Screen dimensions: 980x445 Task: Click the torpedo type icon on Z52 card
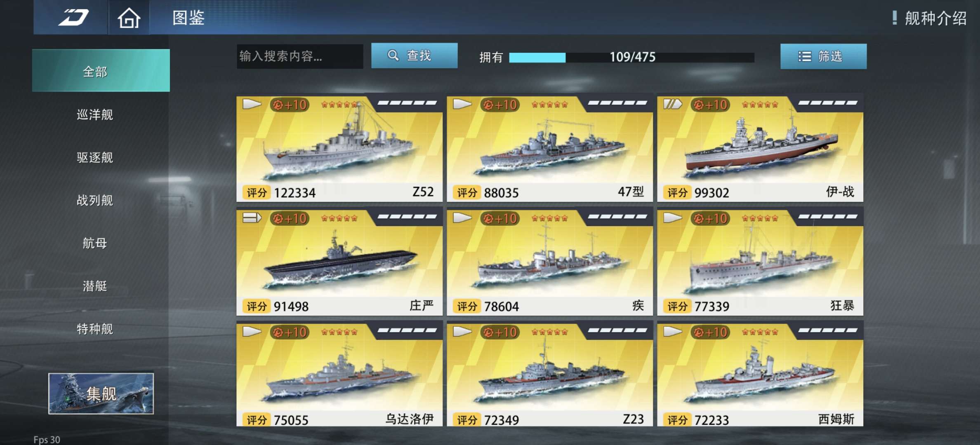(x=252, y=104)
